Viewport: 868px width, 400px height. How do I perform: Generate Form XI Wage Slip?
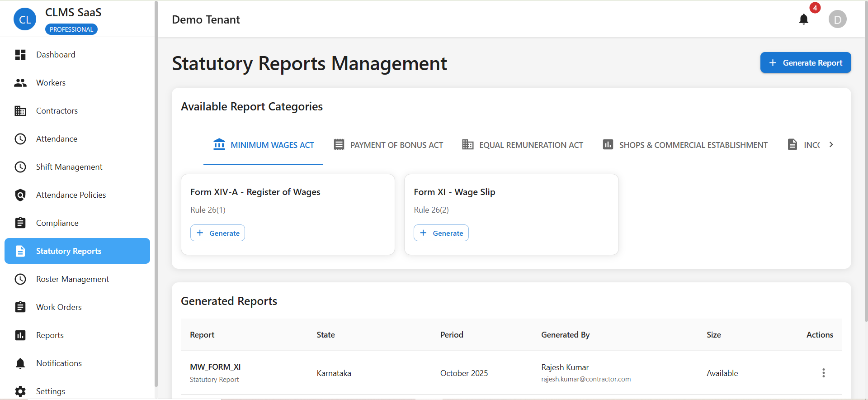click(441, 233)
